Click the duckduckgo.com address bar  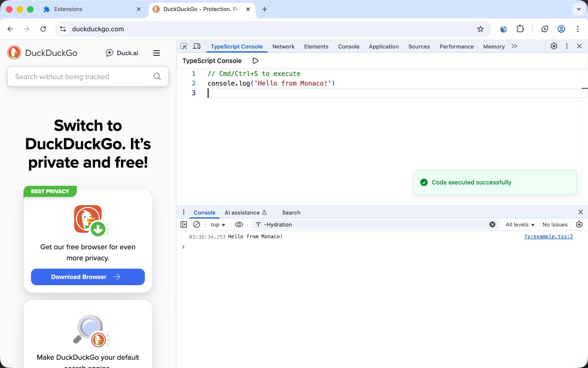(273, 29)
